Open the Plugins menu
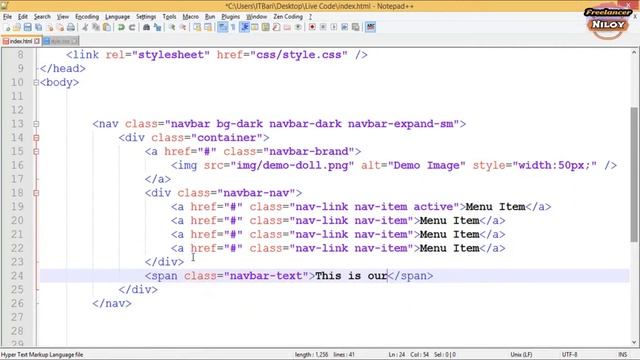640x360 pixels. 230,17
